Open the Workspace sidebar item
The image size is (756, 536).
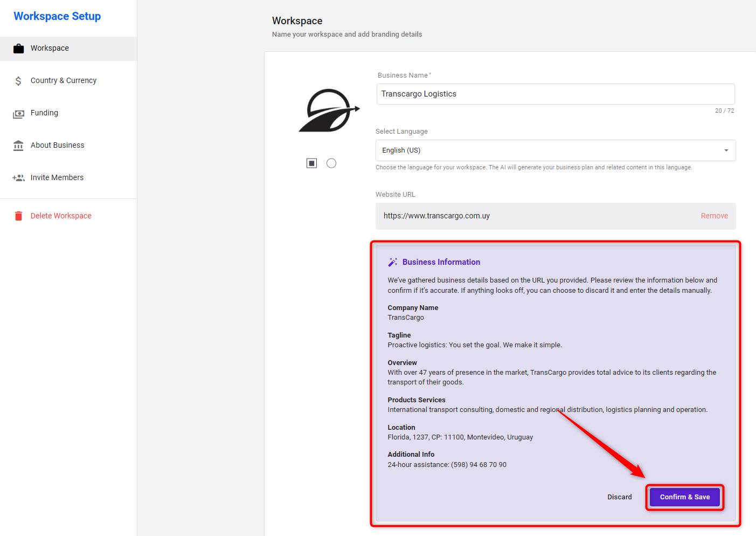click(x=68, y=49)
